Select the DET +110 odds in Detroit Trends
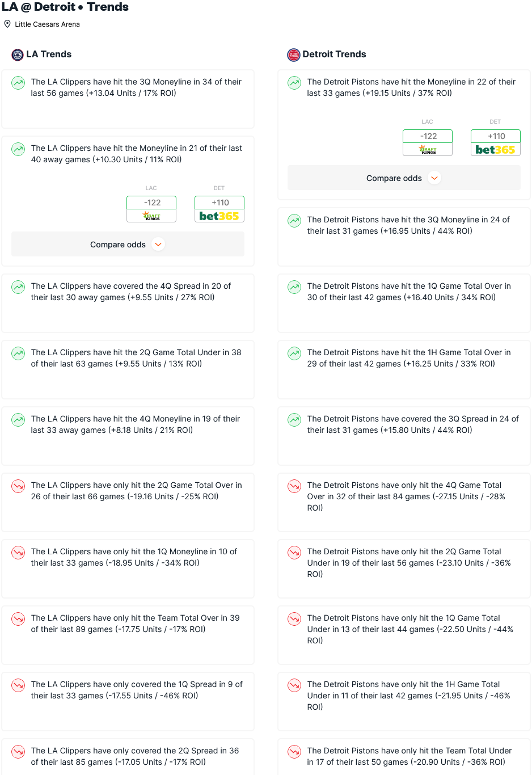 (x=496, y=136)
